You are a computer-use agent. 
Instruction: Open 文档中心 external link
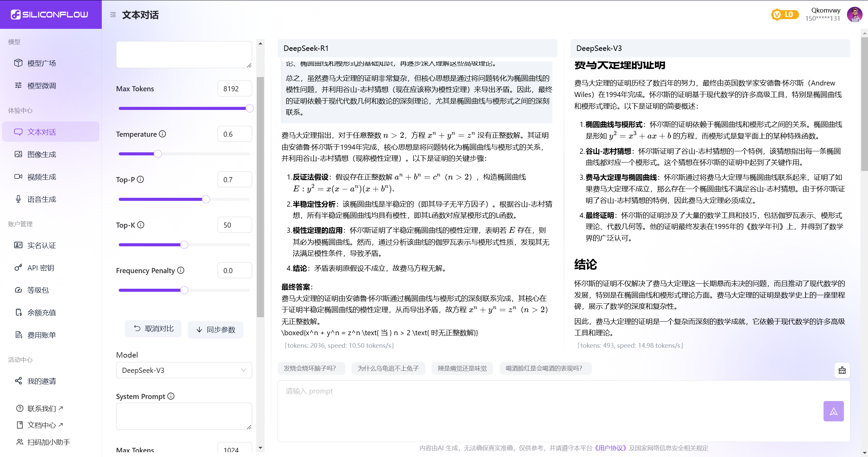(x=40, y=425)
